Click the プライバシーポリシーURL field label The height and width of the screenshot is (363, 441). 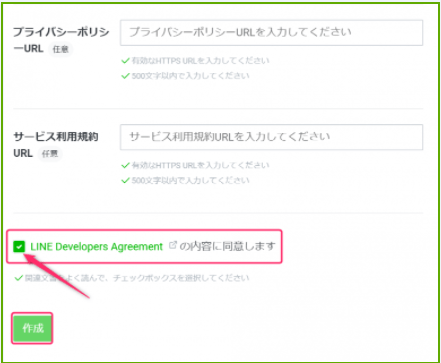tap(61, 40)
